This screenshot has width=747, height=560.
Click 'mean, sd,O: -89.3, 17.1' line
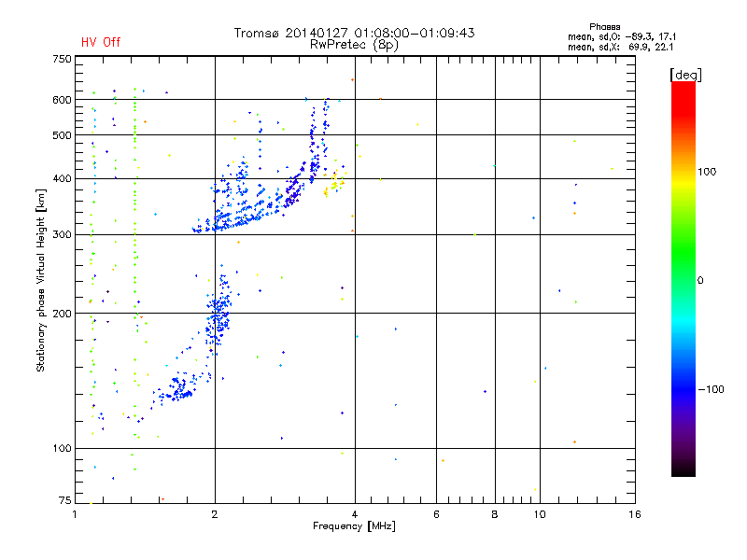(622, 36)
